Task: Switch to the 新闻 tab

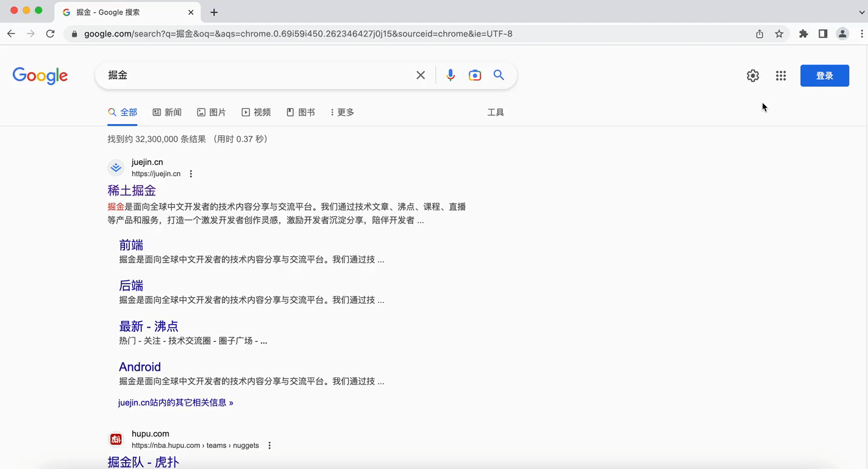Action: (x=167, y=112)
